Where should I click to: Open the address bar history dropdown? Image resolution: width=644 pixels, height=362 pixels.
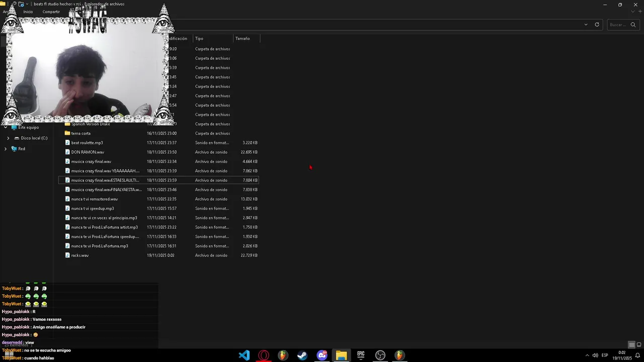586,25
